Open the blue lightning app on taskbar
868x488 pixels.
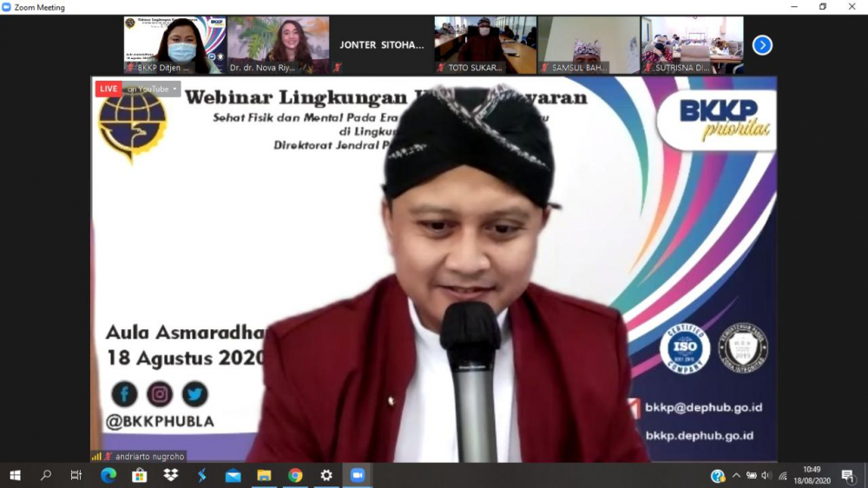click(x=202, y=475)
